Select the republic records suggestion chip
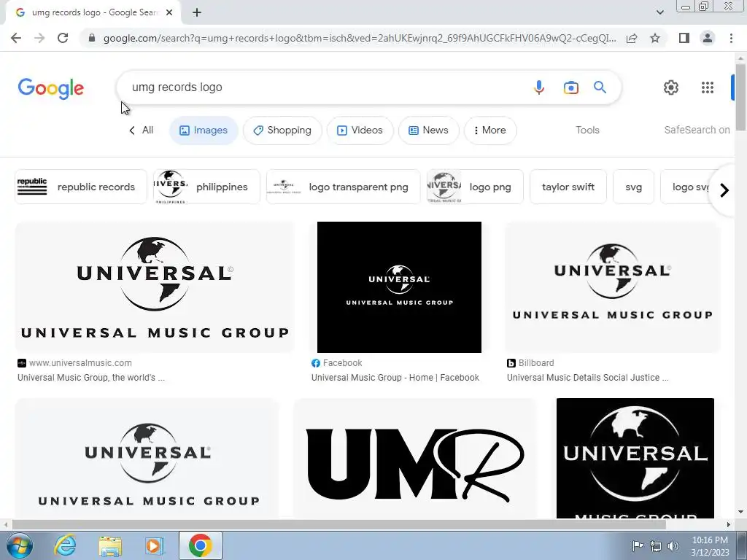 [x=81, y=187]
